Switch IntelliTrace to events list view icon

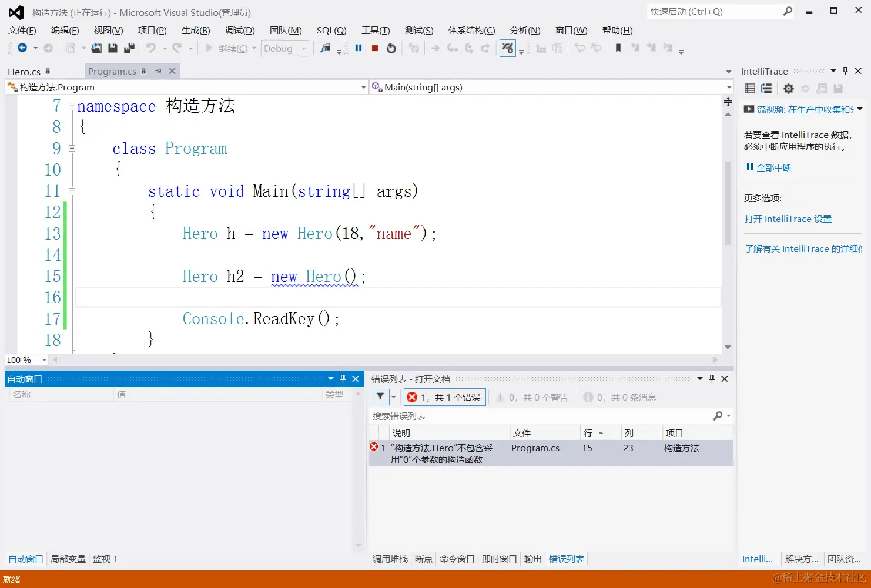coord(750,89)
